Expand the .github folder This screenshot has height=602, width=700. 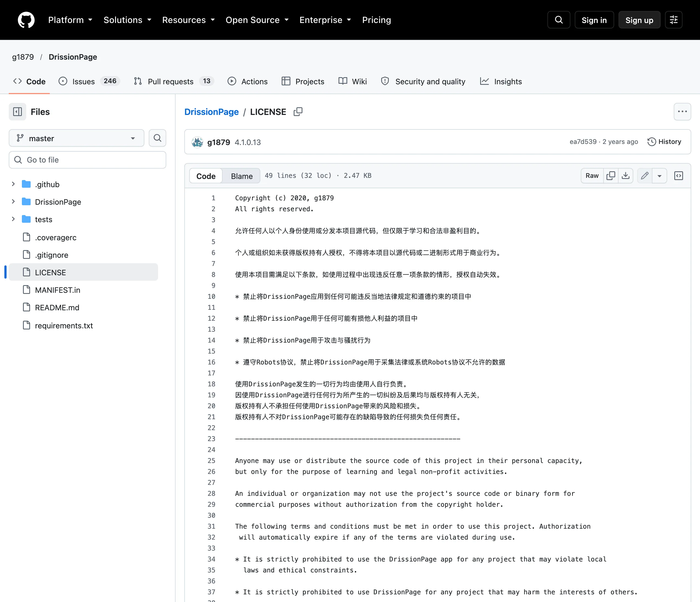(x=13, y=184)
